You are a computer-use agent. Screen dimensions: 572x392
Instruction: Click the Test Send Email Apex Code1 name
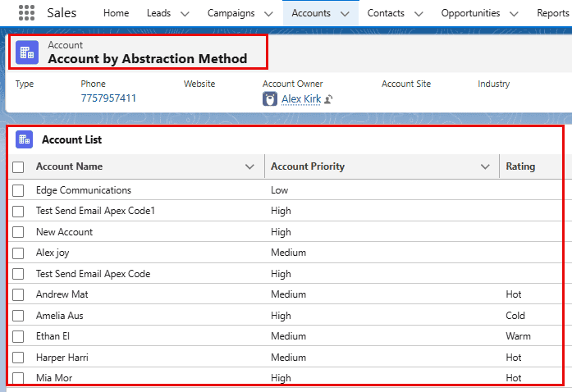click(x=95, y=211)
